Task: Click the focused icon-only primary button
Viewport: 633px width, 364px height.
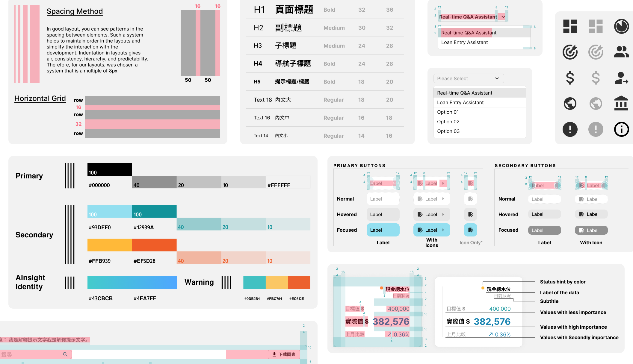Action: pos(471,230)
